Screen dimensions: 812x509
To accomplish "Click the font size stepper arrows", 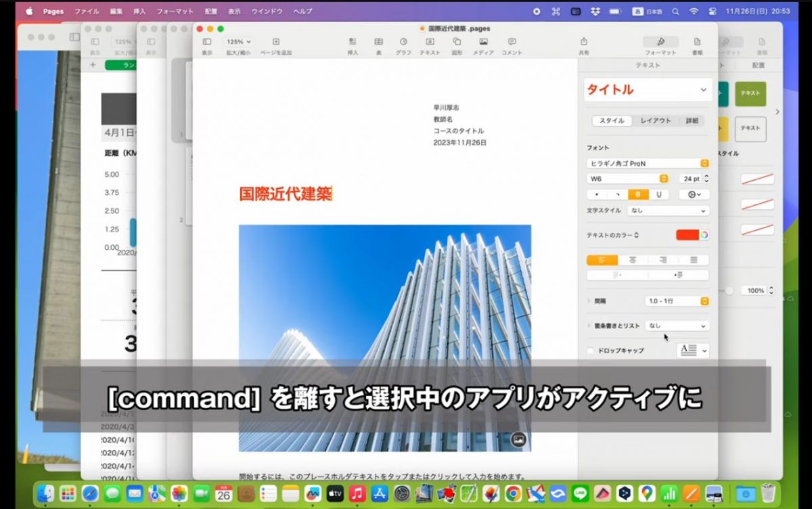I will (706, 179).
